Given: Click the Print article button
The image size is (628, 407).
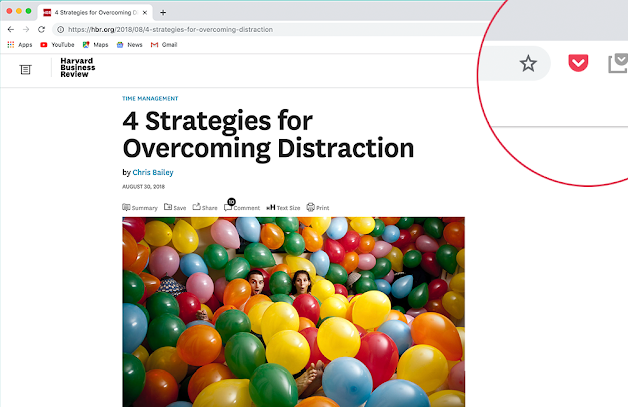Looking at the screenshot, I should [318, 208].
